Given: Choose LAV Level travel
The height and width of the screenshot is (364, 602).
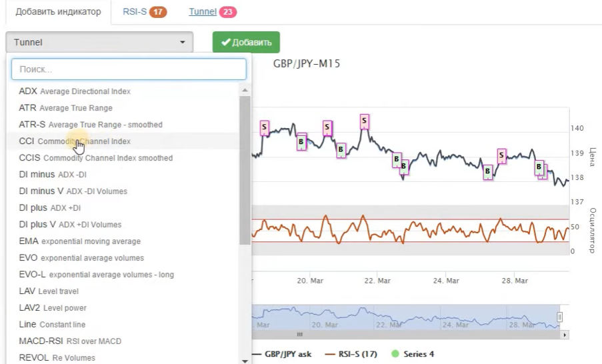Looking at the screenshot, I should [123, 291].
